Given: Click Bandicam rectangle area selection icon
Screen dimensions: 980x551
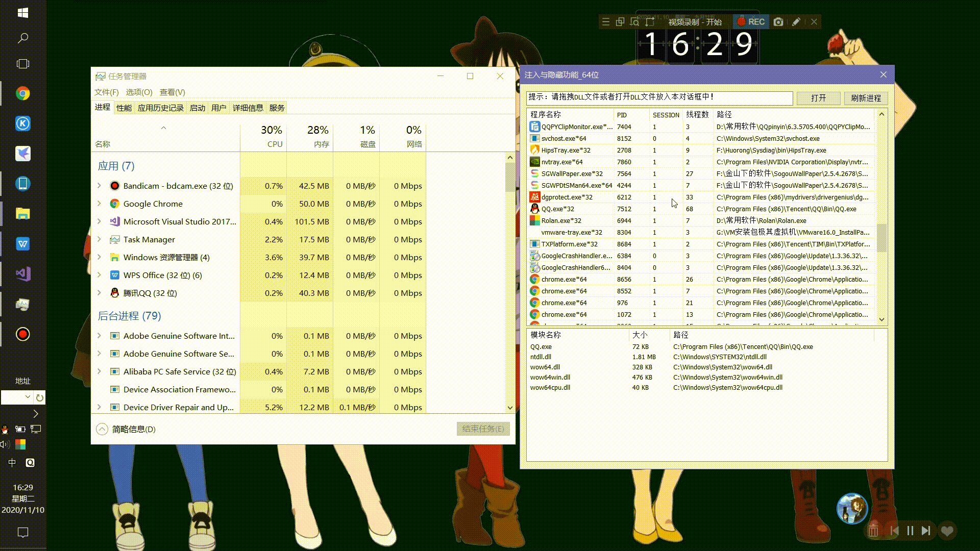Looking at the screenshot, I should tap(650, 22).
